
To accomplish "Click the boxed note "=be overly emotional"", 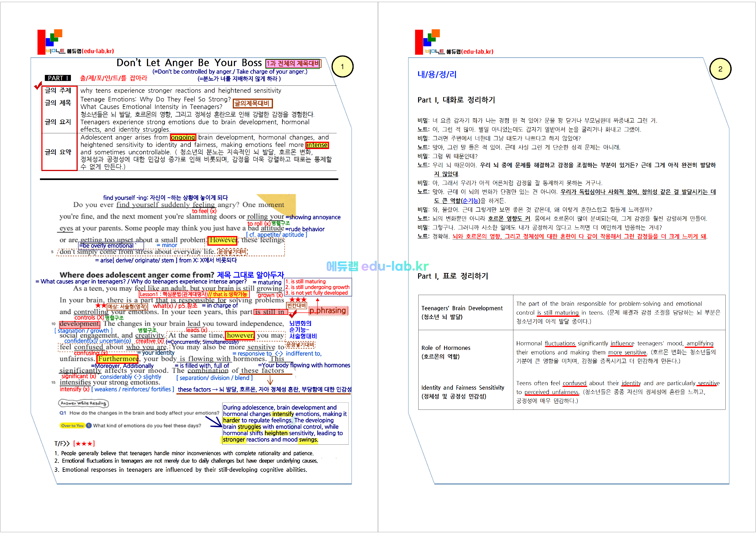I will (111, 245).
